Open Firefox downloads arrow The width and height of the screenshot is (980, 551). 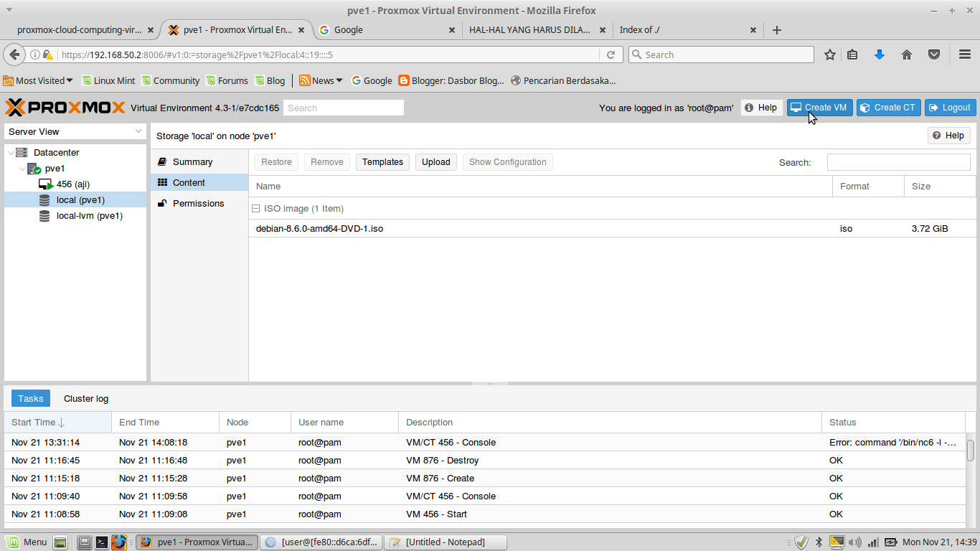880,55
